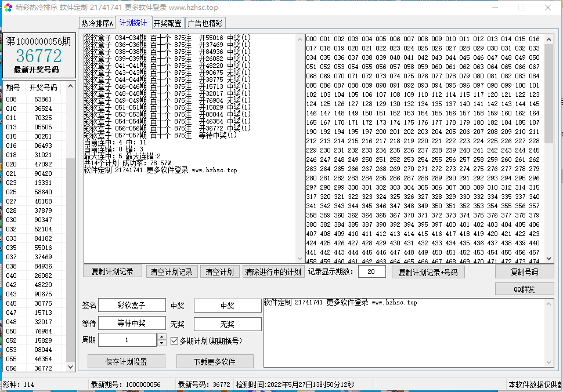Click the 成功率: 78.57% line

[x=128, y=163]
